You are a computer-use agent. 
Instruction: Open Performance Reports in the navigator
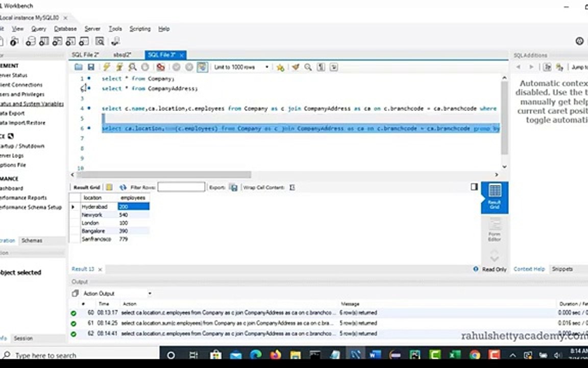pos(23,197)
